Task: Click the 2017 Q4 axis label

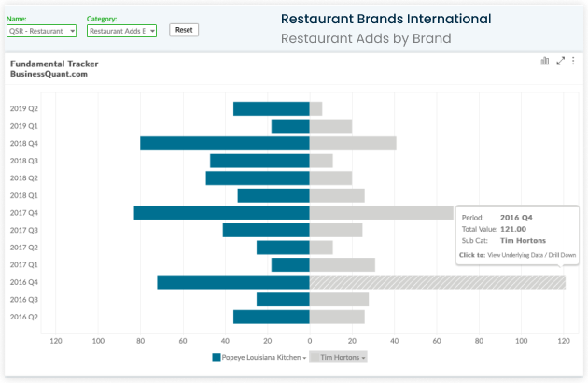Action: point(24,213)
